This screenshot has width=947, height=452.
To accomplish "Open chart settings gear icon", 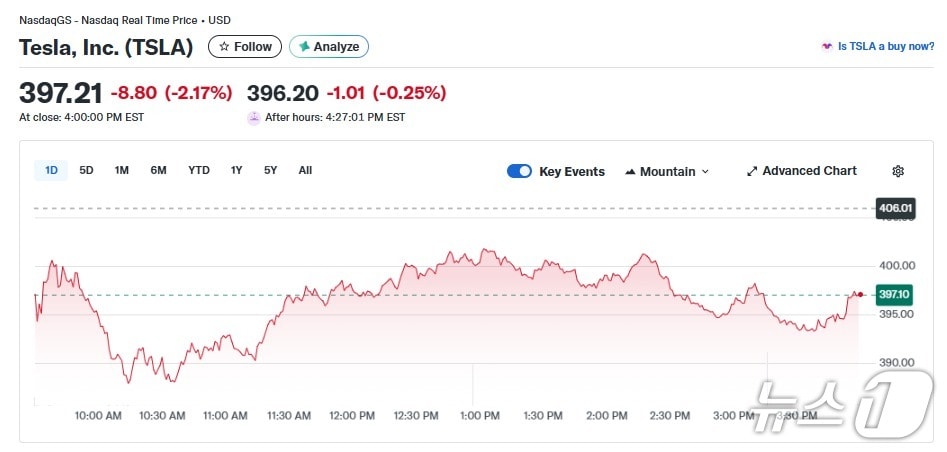I will pyautogui.click(x=898, y=171).
